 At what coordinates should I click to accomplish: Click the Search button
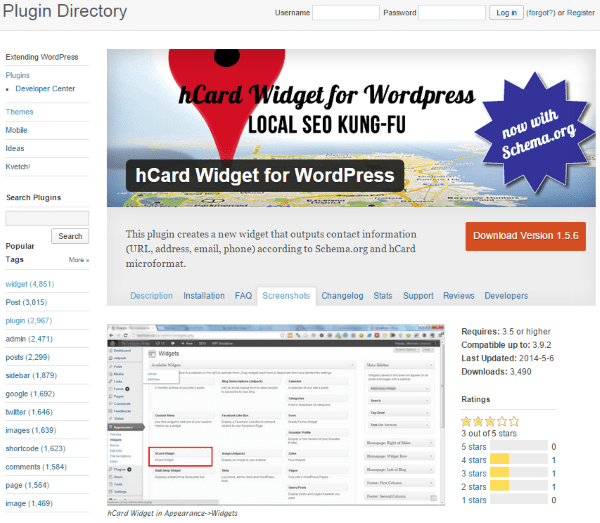(70, 236)
